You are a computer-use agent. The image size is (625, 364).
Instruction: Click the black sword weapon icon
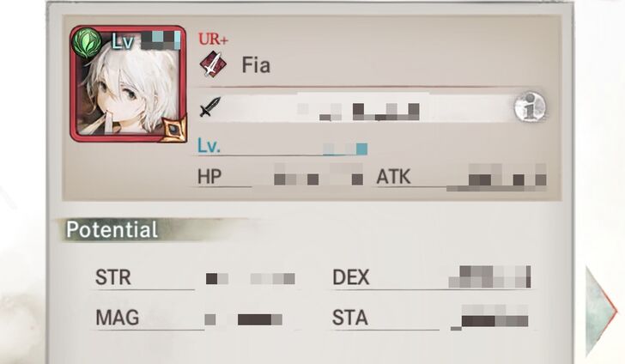pos(210,106)
